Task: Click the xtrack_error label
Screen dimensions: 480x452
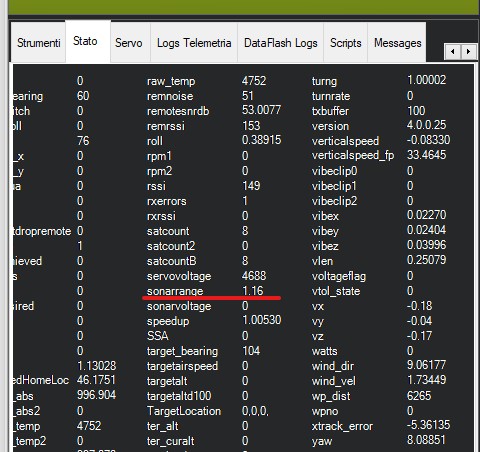Action: pyautogui.click(x=342, y=426)
